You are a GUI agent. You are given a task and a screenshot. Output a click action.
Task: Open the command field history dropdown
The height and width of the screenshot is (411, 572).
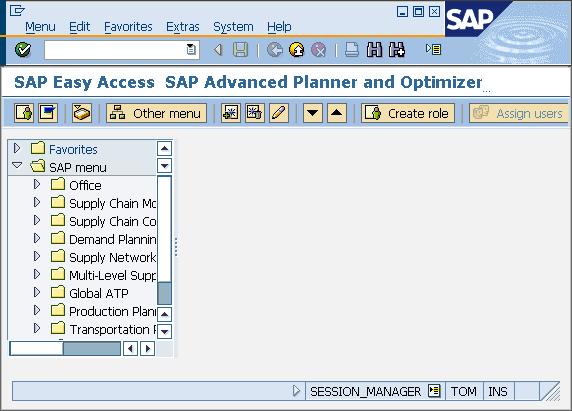[x=191, y=49]
